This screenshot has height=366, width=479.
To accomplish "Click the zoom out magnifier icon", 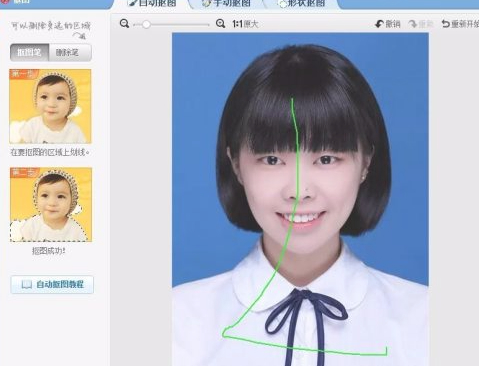I will [124, 24].
